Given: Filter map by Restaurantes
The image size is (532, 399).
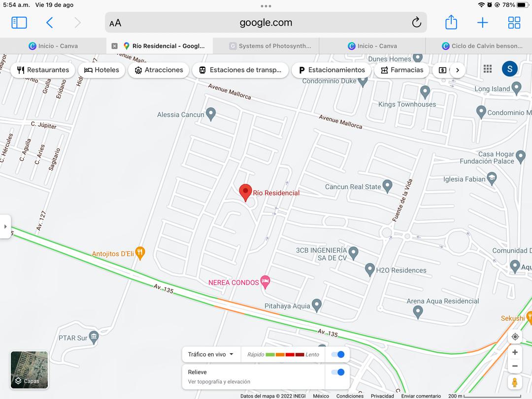Looking at the screenshot, I should 43,70.
